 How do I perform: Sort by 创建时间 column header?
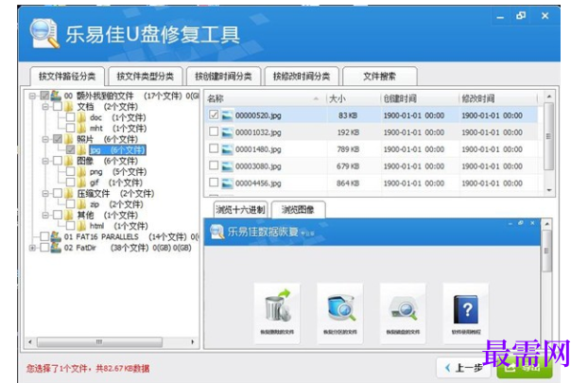419,98
